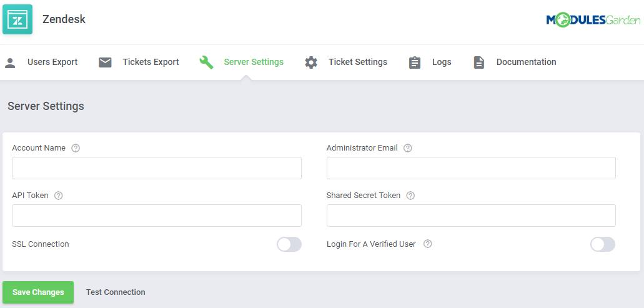Enable the SSL Connection toggle
Viewport: 644px width, 308px height.
point(289,244)
